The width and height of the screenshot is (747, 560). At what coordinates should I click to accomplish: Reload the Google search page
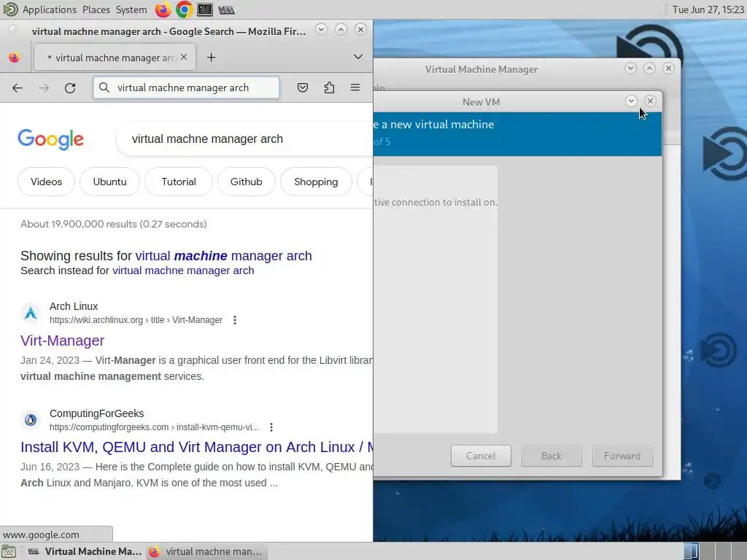(70, 87)
